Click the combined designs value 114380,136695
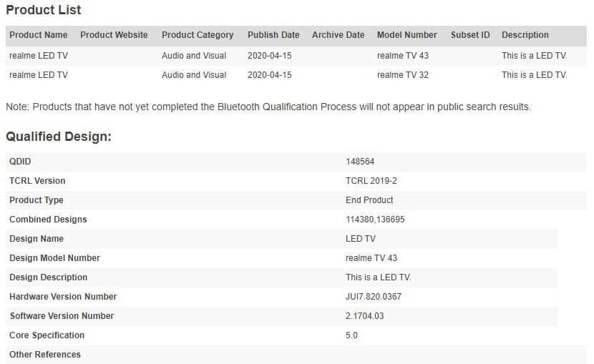 (375, 220)
